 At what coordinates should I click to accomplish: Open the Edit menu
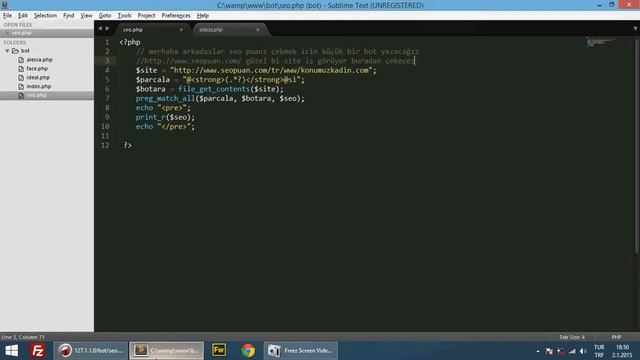(23, 16)
